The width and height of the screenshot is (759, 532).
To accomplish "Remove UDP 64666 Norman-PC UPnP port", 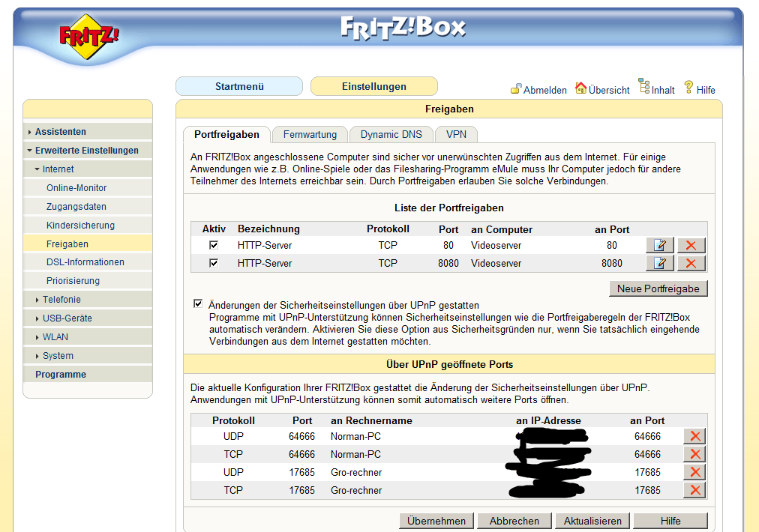I will coord(694,436).
